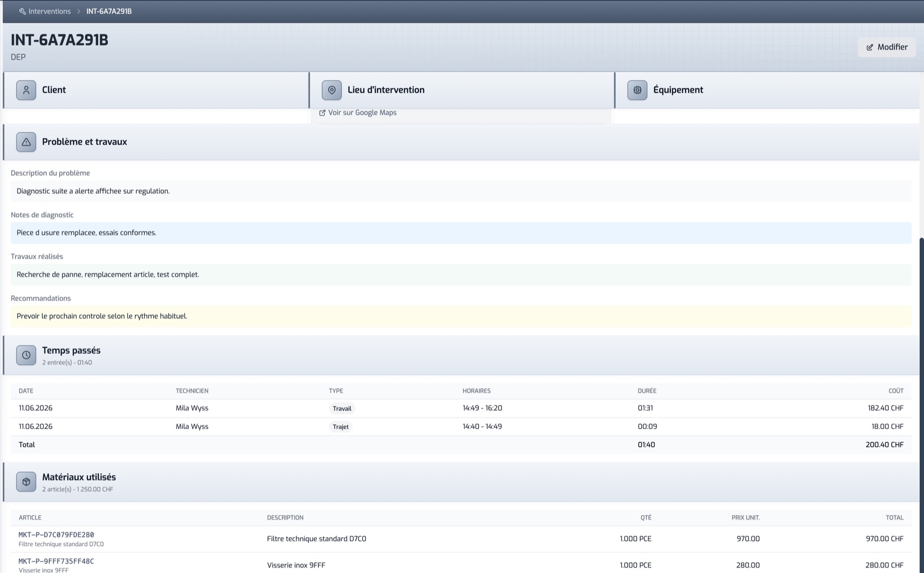The width and height of the screenshot is (924, 573).
Task: Click the Matériaux utilisés box icon
Action: tap(26, 482)
